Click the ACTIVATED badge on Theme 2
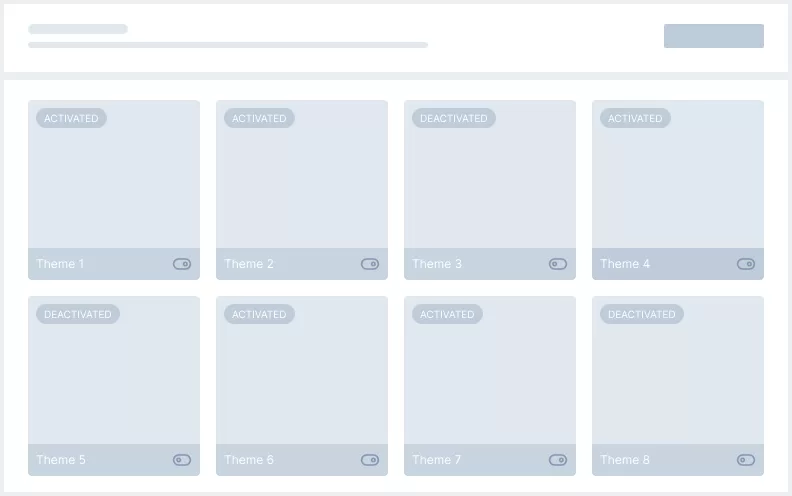 click(x=259, y=118)
